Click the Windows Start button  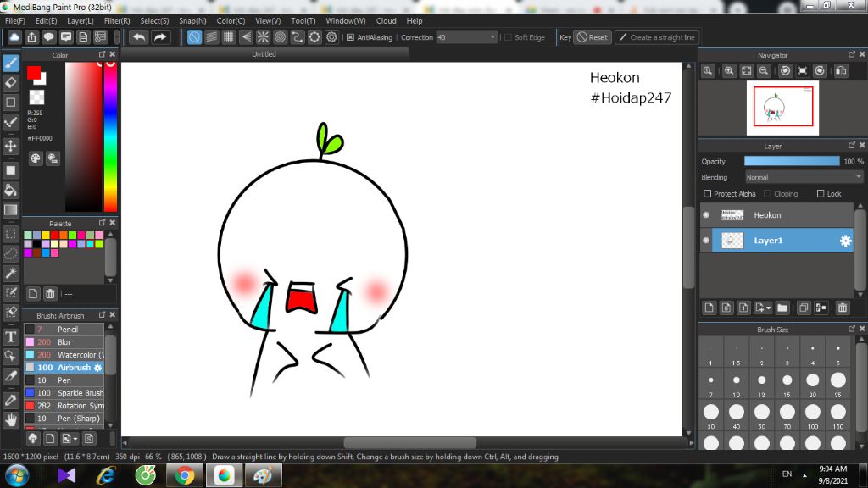17,476
